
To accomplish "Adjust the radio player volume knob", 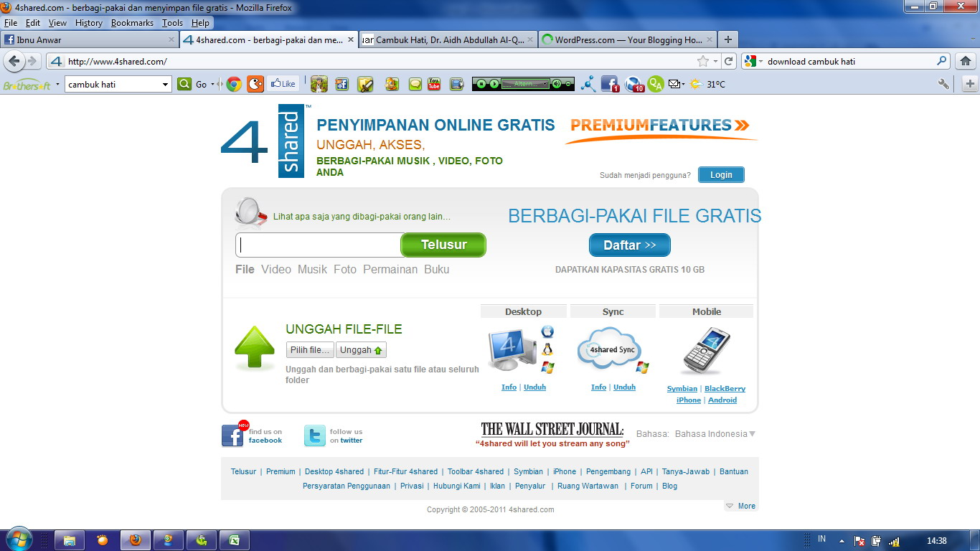I will [568, 84].
